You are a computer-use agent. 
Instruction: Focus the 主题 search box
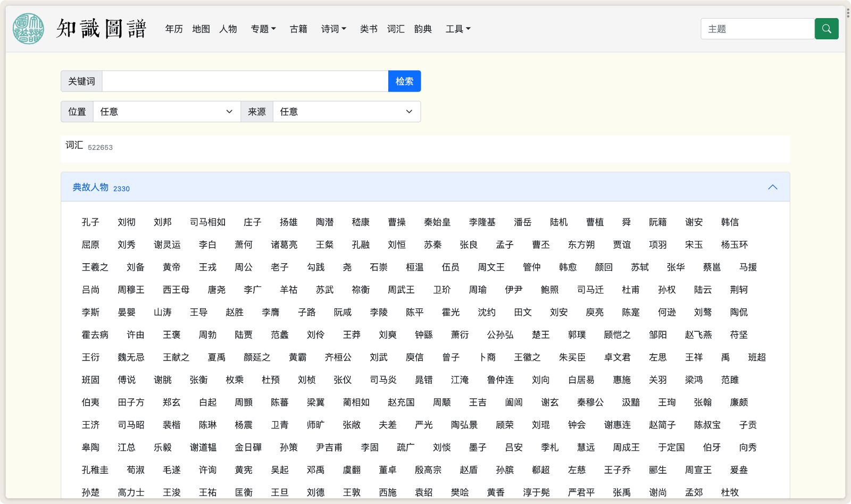click(x=757, y=29)
